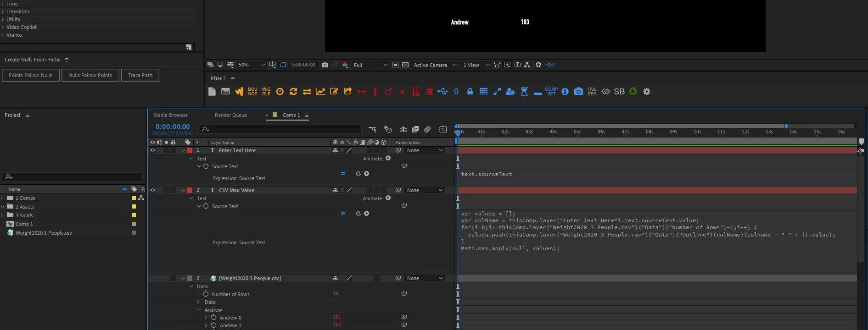Select Weight2020 3 People.csv in Project panel
Image resolution: width=868 pixels, height=330 pixels.
[44, 233]
